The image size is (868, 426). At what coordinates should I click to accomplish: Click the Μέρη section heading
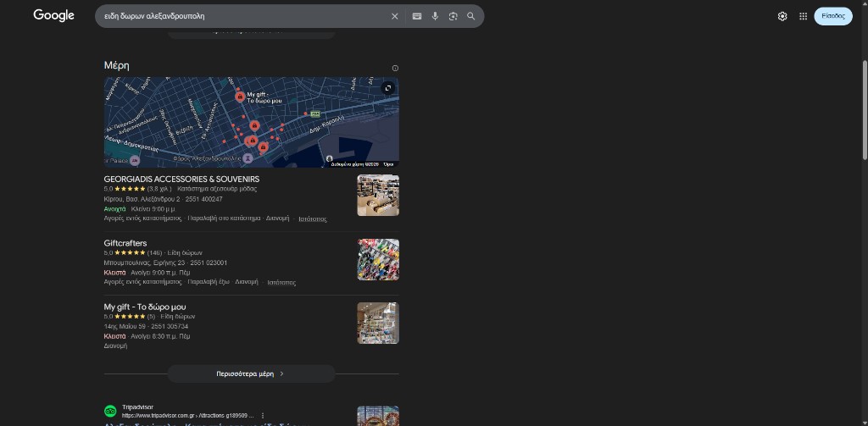pyautogui.click(x=116, y=65)
